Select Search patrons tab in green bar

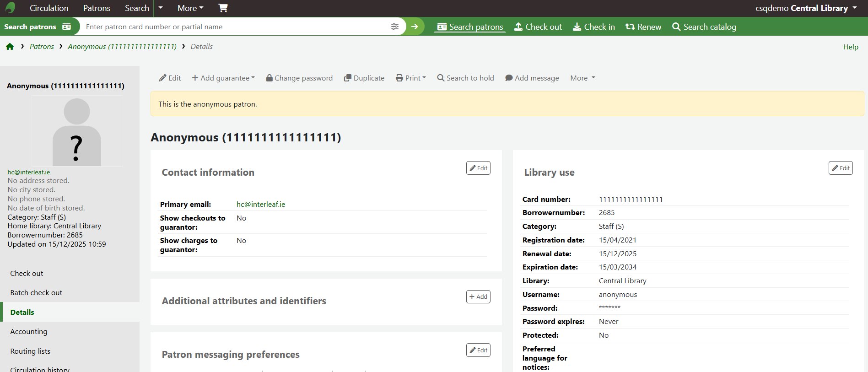click(x=470, y=27)
